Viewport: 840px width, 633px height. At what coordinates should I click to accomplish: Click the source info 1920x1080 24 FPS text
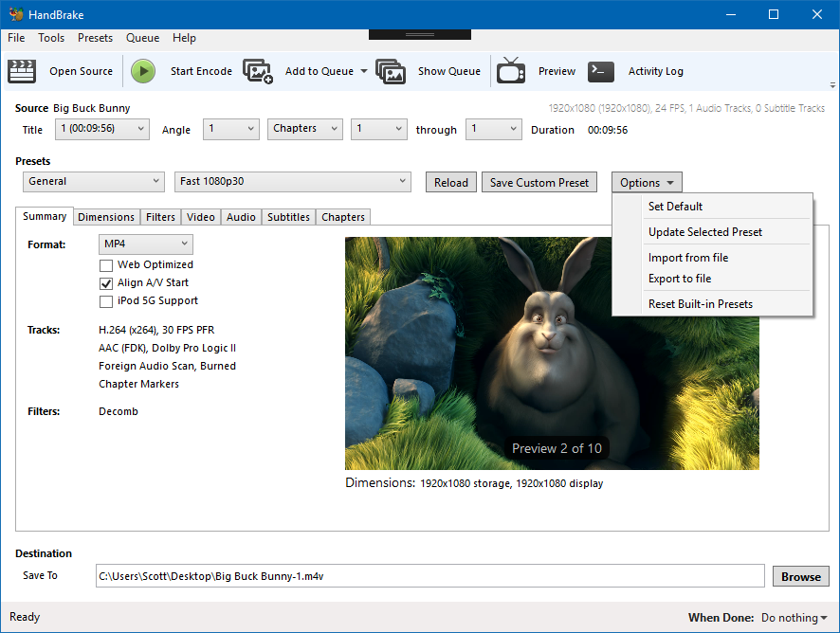686,108
